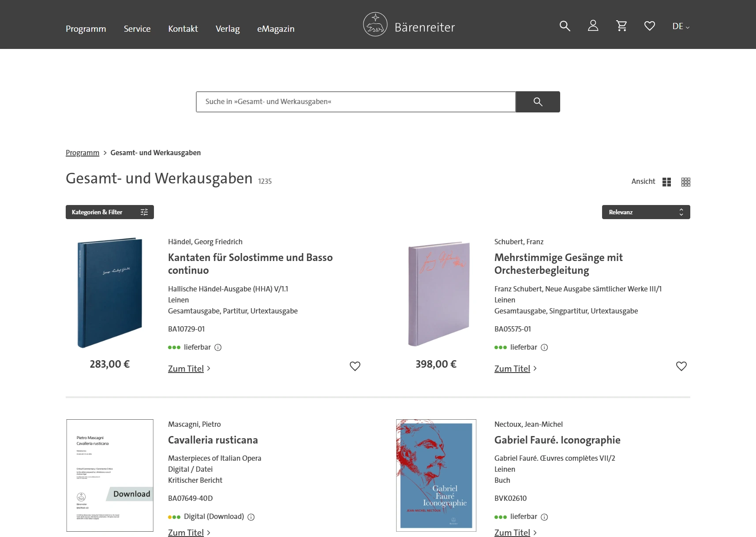The height and width of the screenshot is (537, 756).
Task: Click the Gesamt- und Werkausgaben search field
Action: click(356, 102)
